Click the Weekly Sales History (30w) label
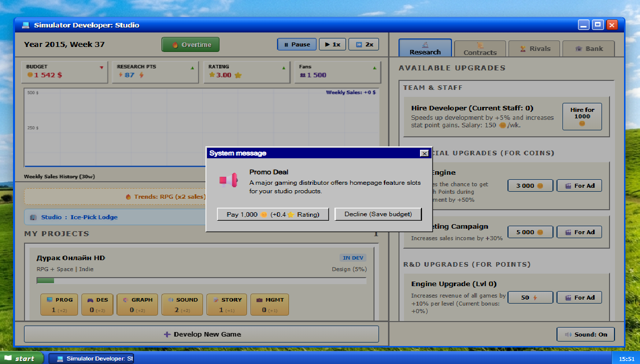Viewport: 640px width, 364px height. [59, 176]
